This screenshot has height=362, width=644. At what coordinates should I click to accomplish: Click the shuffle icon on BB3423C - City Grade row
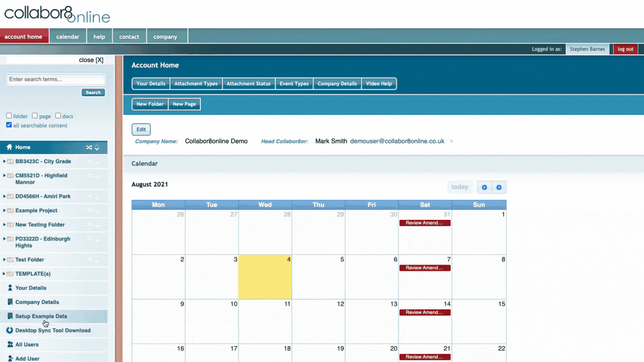pos(89,162)
